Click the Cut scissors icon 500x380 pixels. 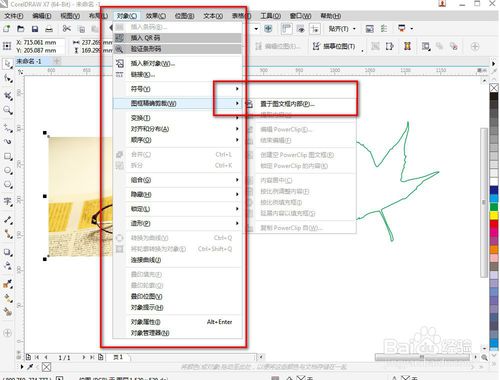(67, 29)
